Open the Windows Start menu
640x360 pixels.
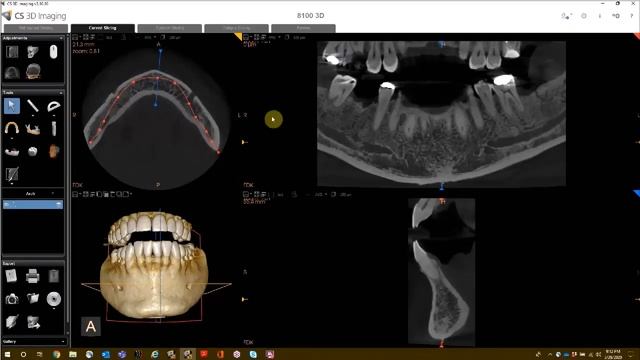pos(7,354)
